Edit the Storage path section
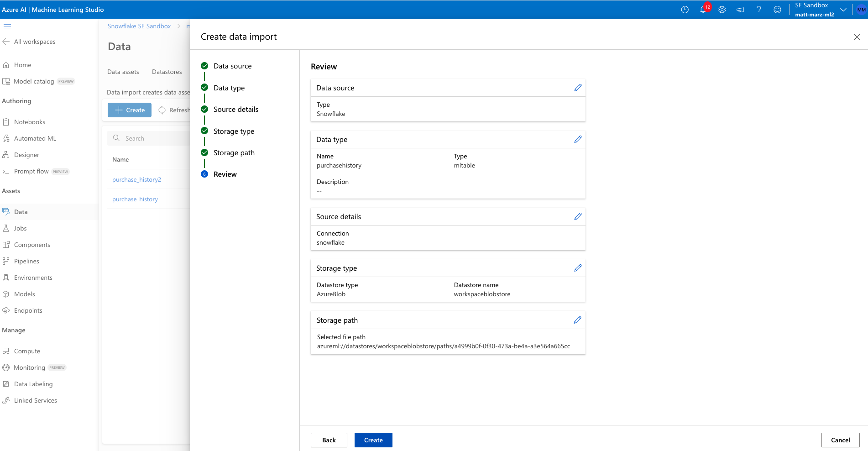Viewport: 868px width, 451px height. [577, 320]
